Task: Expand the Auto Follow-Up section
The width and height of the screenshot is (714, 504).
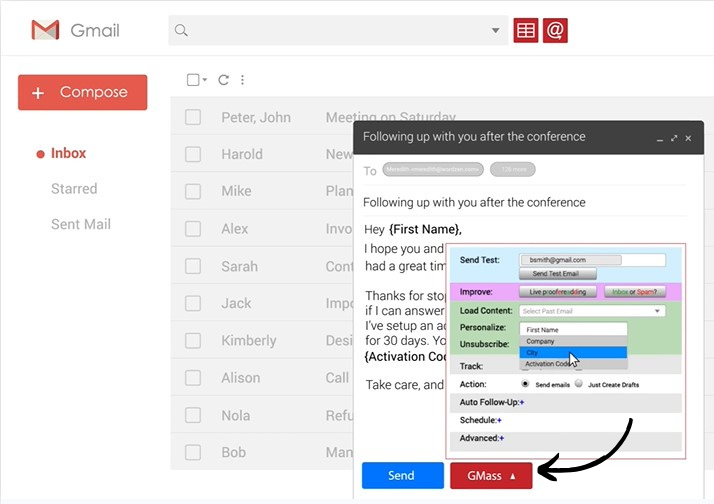Action: pos(522,402)
